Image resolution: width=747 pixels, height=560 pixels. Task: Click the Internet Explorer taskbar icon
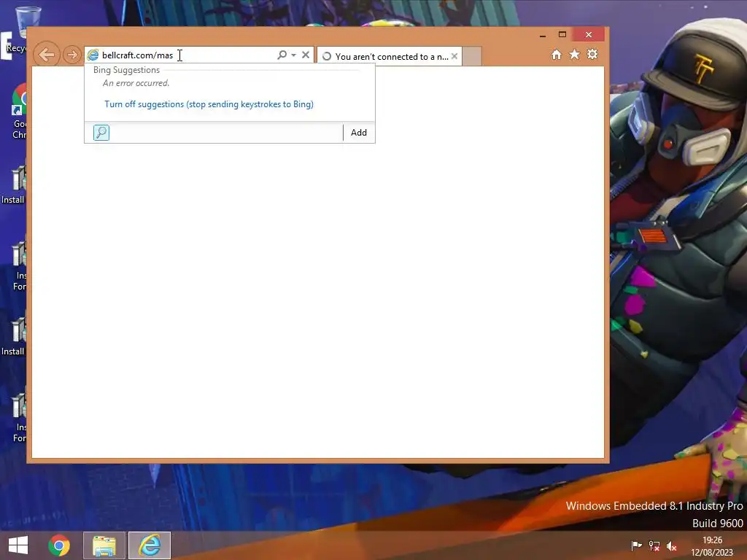point(150,545)
